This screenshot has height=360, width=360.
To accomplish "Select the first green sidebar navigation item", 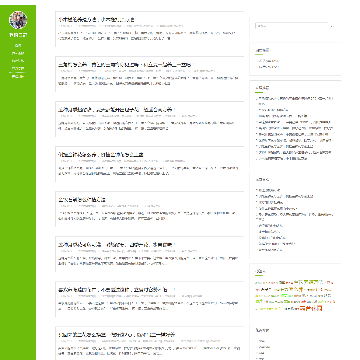I will click(x=18, y=46).
